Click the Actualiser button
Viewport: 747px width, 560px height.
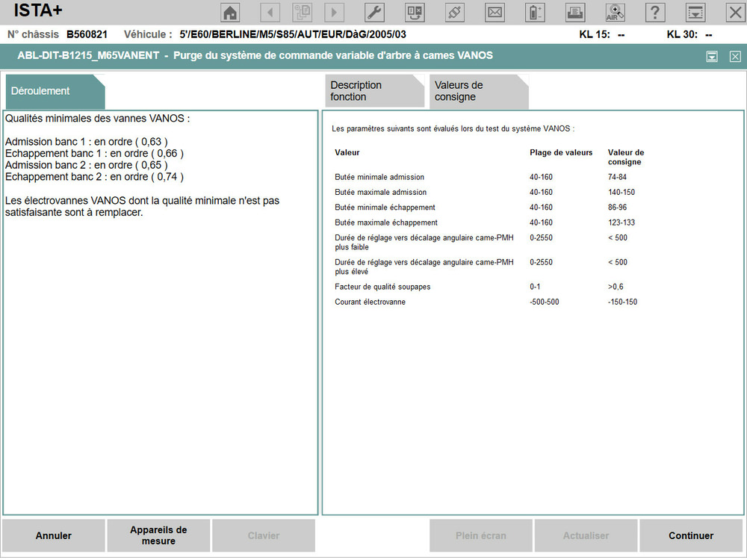coord(586,535)
